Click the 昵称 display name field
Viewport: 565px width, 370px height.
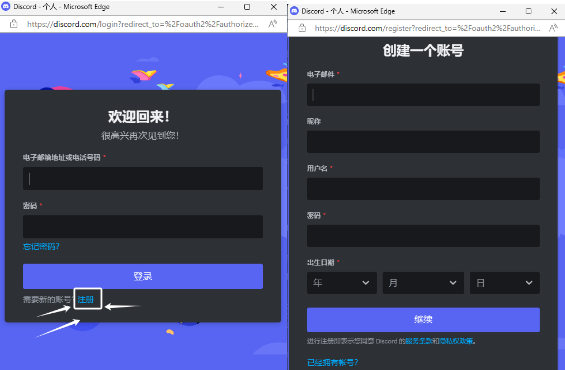click(x=423, y=142)
